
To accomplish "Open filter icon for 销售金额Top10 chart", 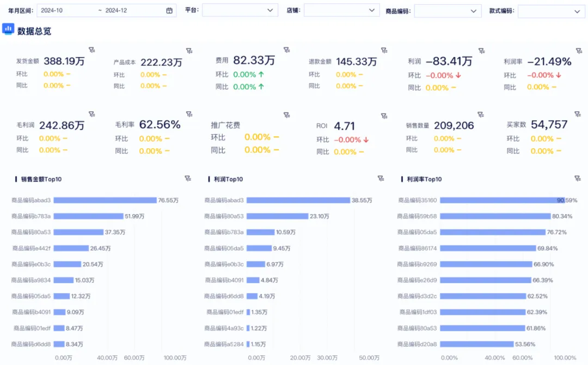I will coord(188,178).
